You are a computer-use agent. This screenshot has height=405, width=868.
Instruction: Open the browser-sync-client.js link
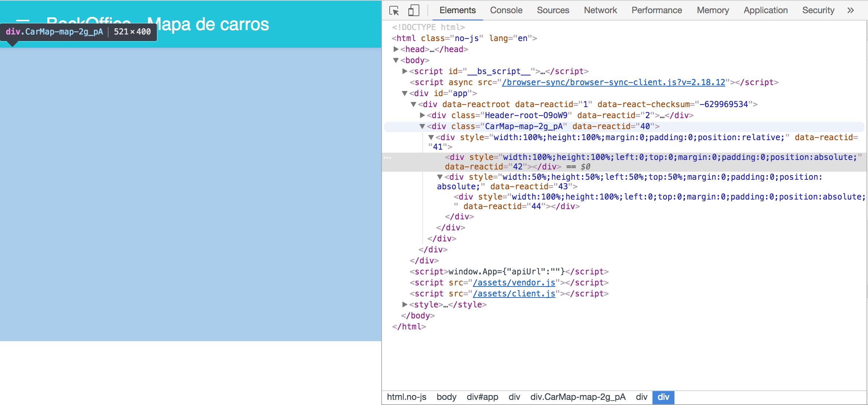613,82
